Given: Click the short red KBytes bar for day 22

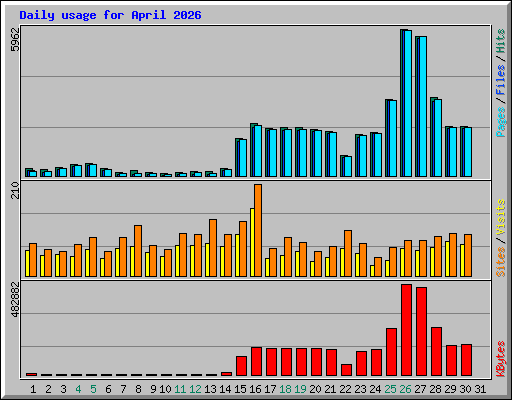Looking at the screenshot, I should coord(346,370).
